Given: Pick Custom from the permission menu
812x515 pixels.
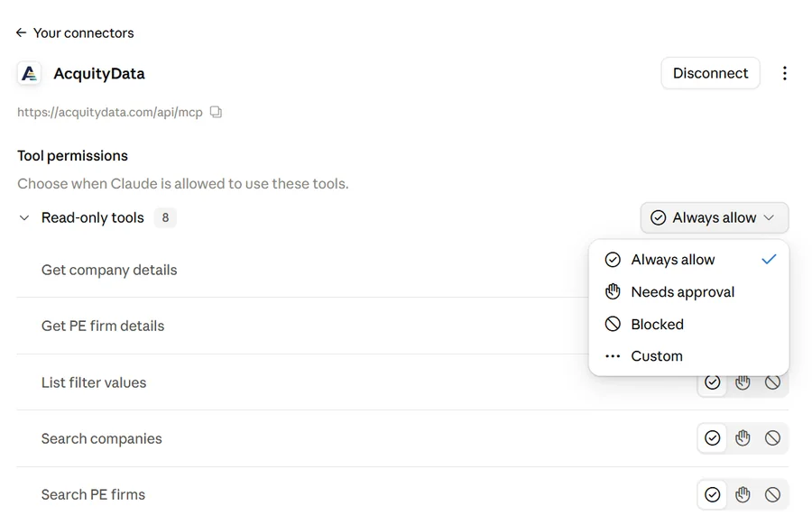Looking at the screenshot, I should 688,356.
